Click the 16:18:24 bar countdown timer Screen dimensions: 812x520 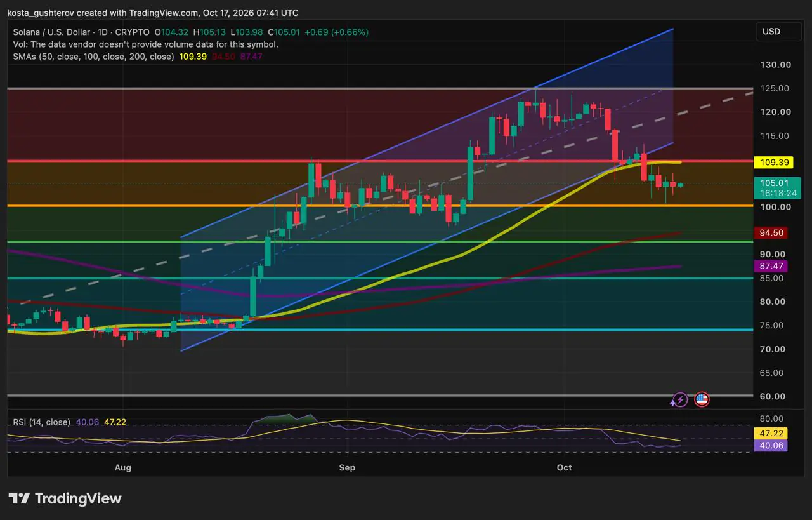click(777, 192)
